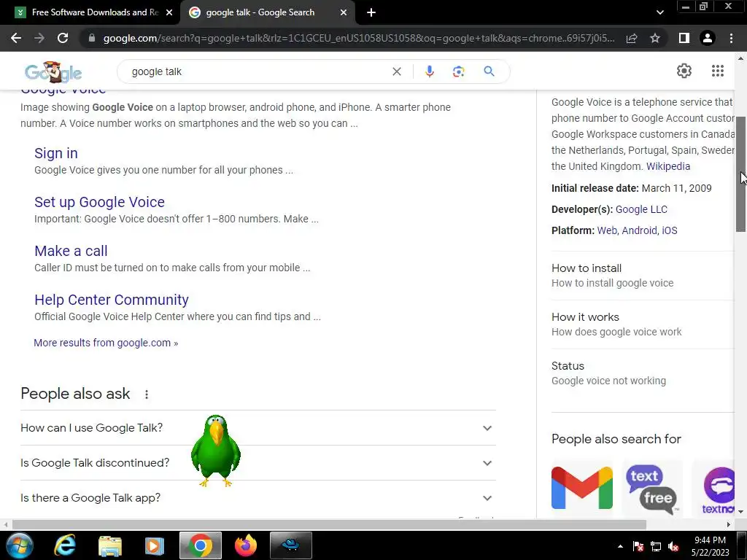Screen dimensions: 747x560
Task: Click the green parrot character
Action: [216, 451]
